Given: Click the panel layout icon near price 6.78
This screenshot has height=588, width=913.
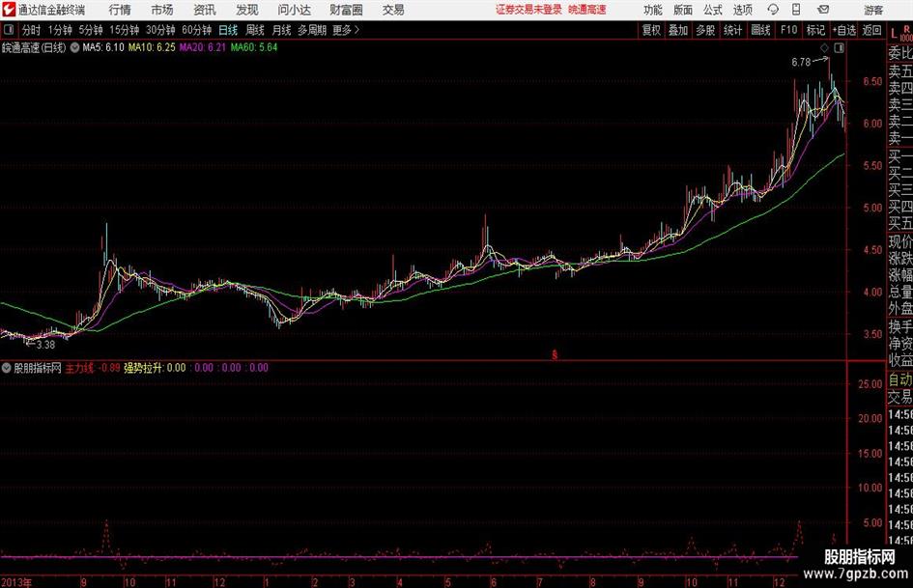Looking at the screenshot, I should (839, 48).
